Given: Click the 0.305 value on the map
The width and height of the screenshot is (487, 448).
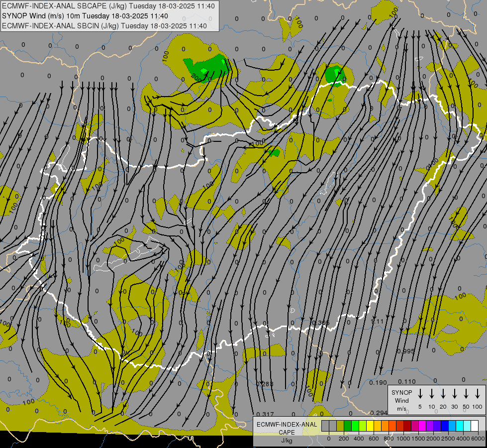Looking at the screenshot, I should click(321, 323).
